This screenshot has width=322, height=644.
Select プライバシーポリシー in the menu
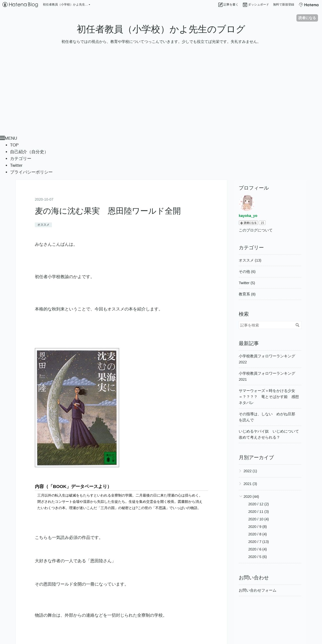31,172
